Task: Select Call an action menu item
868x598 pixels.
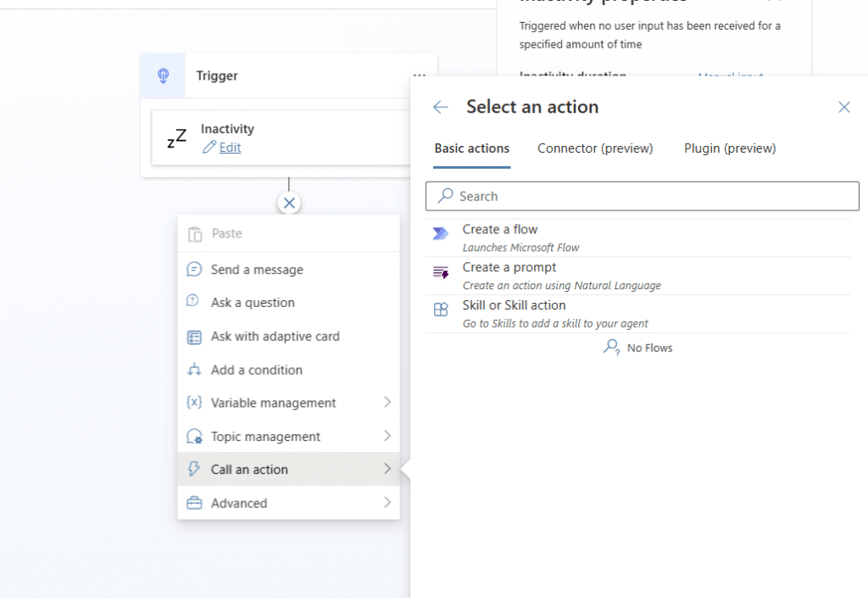Action: click(x=288, y=470)
